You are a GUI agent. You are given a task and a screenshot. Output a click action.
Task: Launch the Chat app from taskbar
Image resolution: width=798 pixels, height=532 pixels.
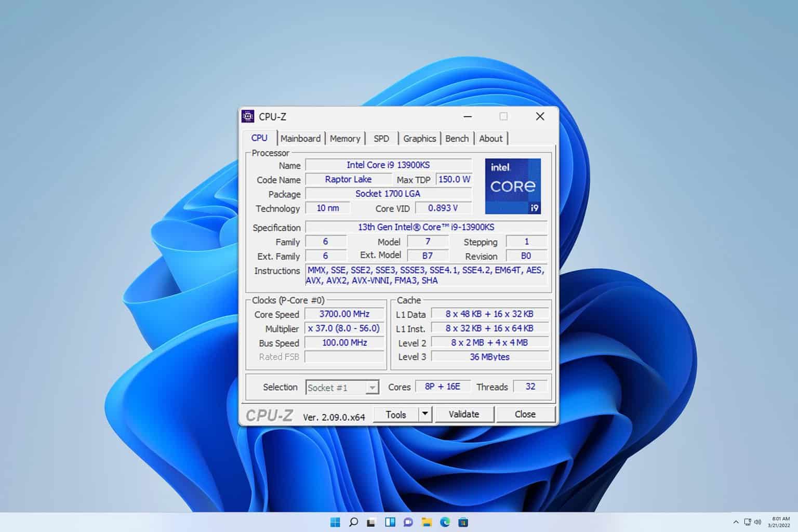(408, 522)
